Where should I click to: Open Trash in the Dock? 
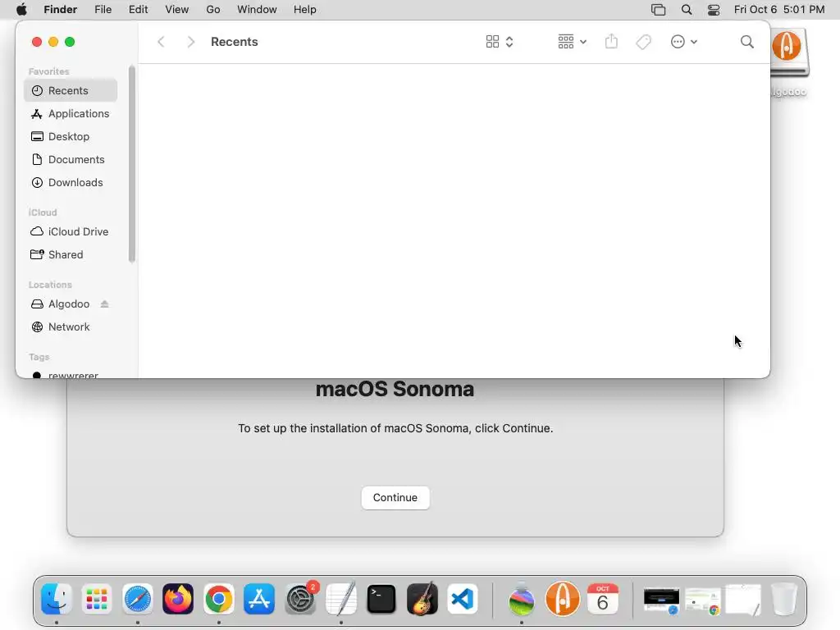[784, 599]
